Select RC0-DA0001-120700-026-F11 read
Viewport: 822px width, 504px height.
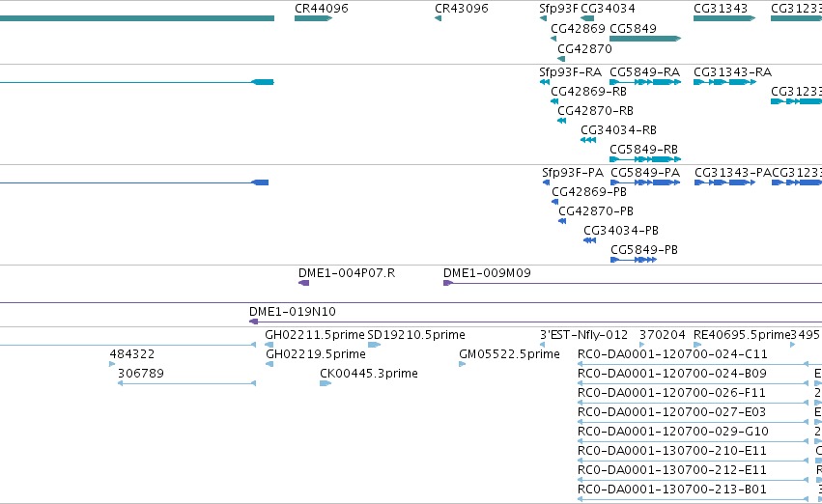693,403
